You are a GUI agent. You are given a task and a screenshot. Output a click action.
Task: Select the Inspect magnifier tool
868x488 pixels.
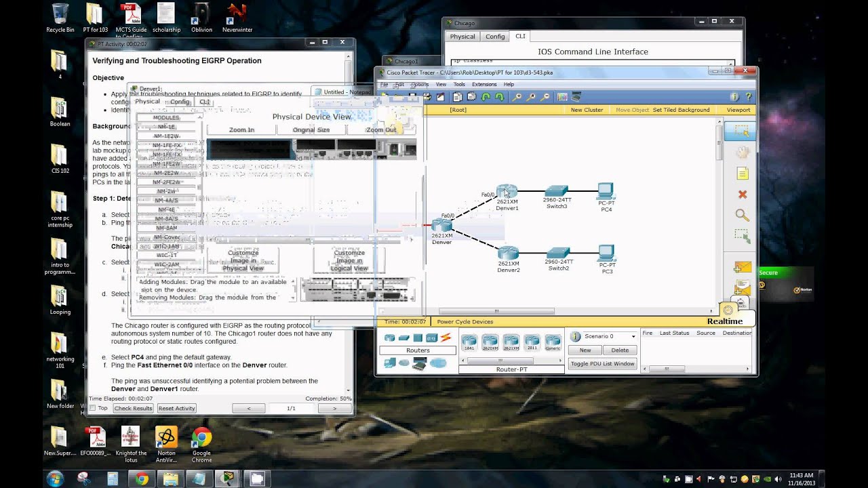point(742,216)
